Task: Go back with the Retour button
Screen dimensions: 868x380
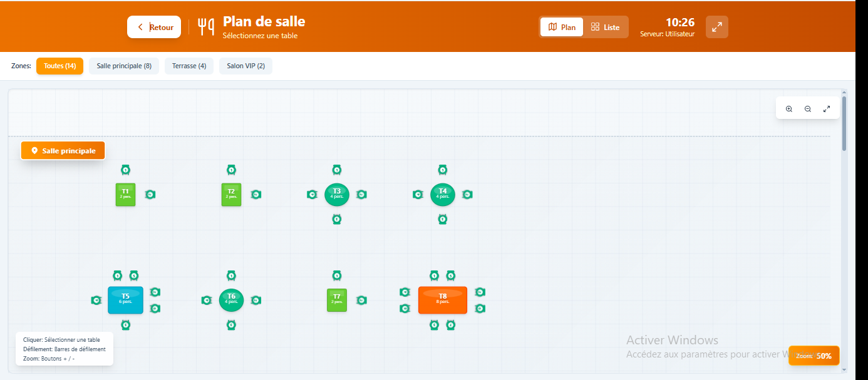Action: point(154,27)
